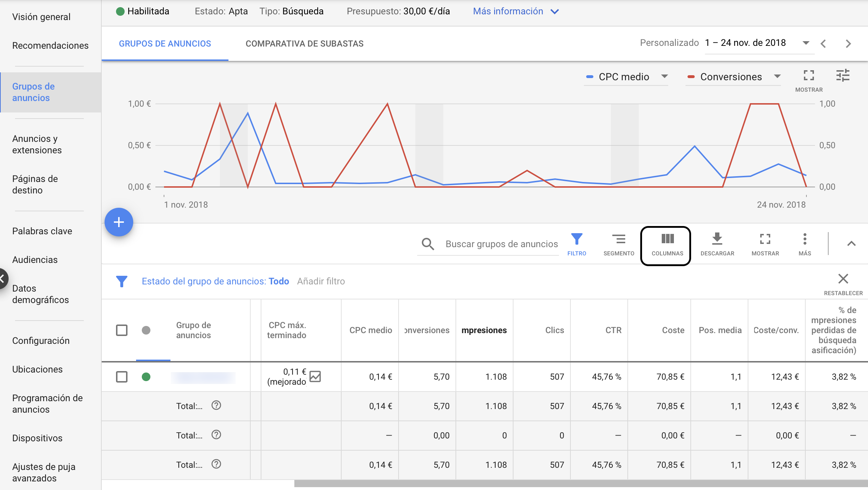The height and width of the screenshot is (490, 868).
Task: Sort by Coste column header
Action: [x=673, y=330]
